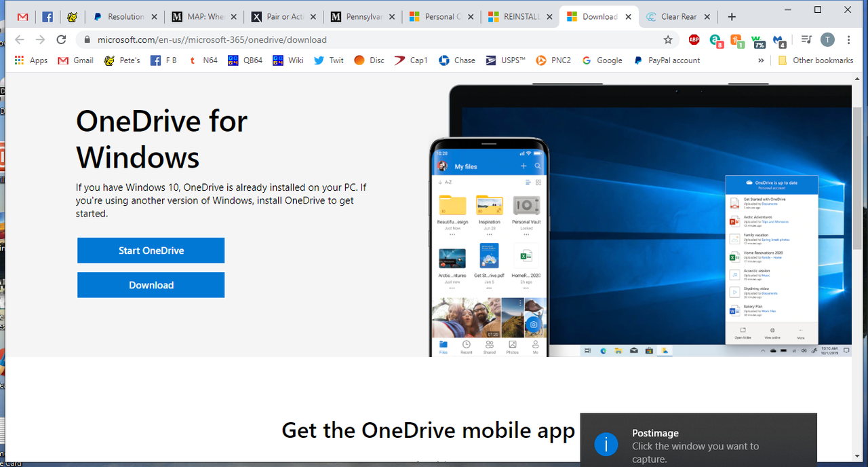
Task: Open the Chrome three-dot menu
Action: (849, 40)
